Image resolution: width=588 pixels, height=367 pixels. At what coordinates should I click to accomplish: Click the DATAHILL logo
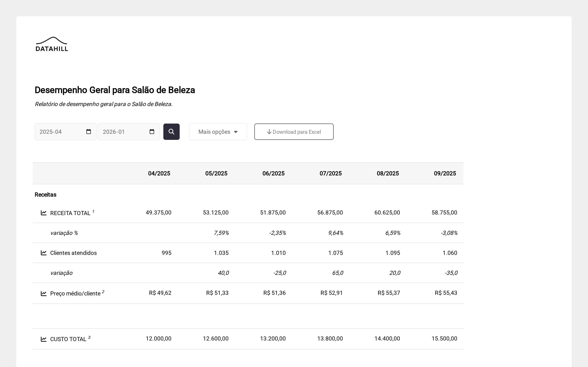point(52,44)
